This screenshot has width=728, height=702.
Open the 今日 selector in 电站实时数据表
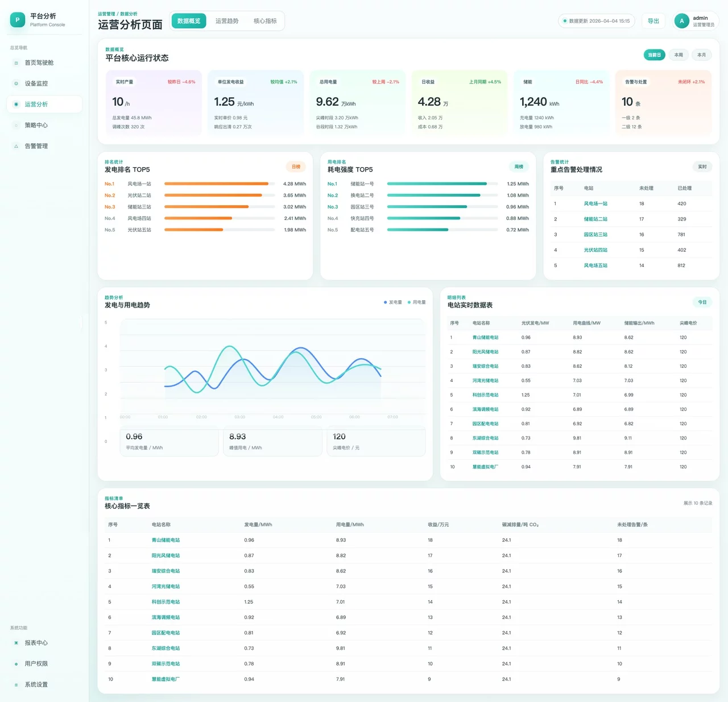(702, 302)
